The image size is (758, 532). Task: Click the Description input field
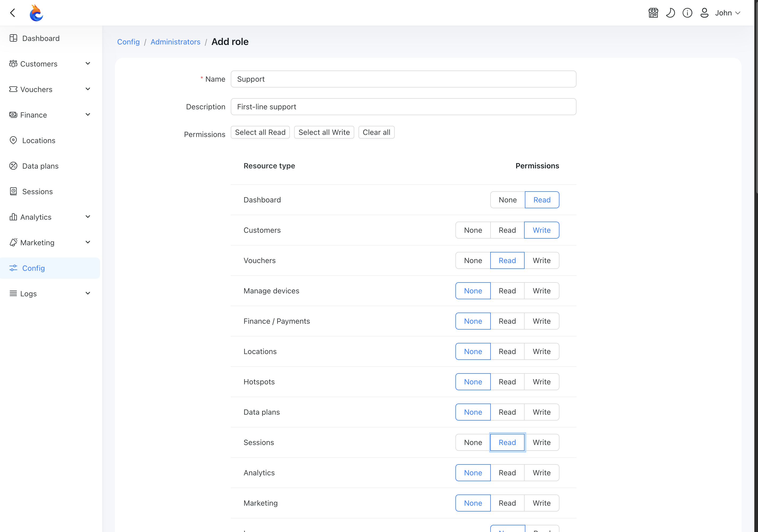(403, 107)
